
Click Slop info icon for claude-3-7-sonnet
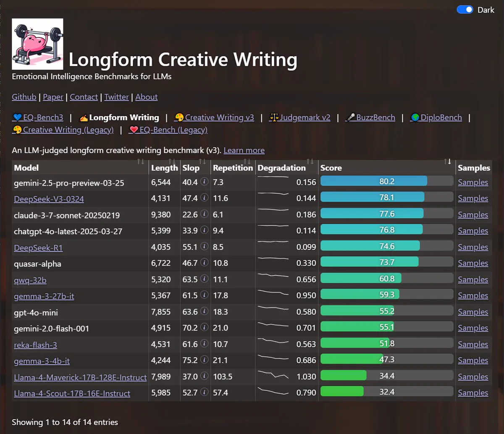(x=204, y=214)
